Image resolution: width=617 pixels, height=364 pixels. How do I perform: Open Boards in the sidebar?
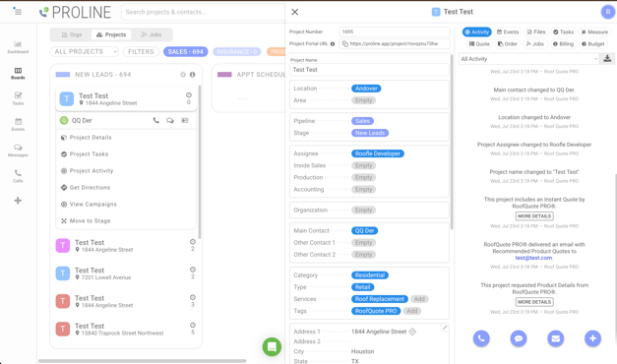pyautogui.click(x=18, y=73)
